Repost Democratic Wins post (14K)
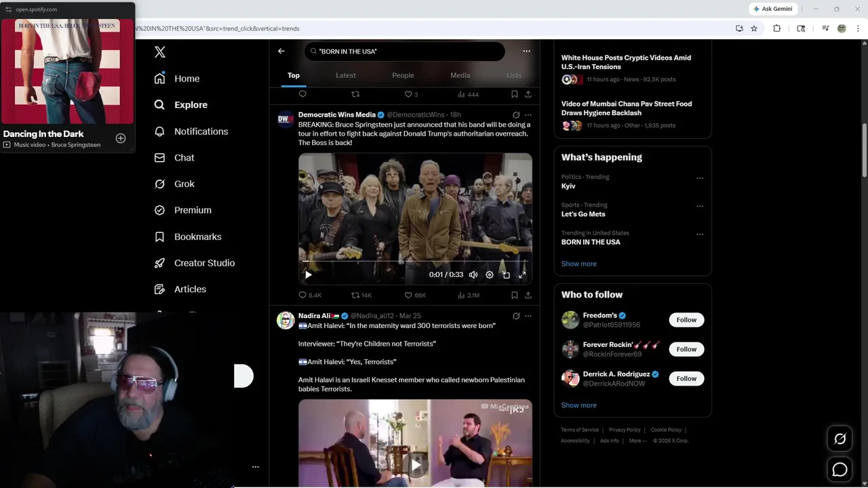This screenshot has width=868, height=488. [x=361, y=296]
